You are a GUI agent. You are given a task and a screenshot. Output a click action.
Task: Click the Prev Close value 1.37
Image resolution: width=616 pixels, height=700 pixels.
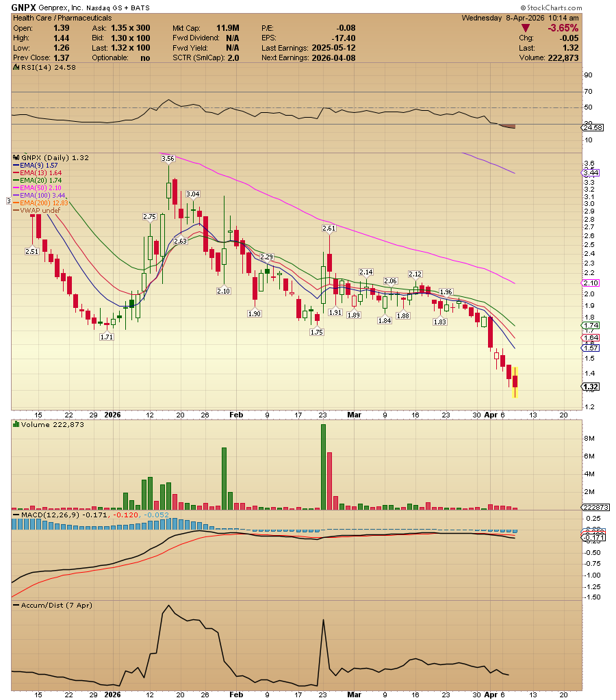[x=62, y=57]
